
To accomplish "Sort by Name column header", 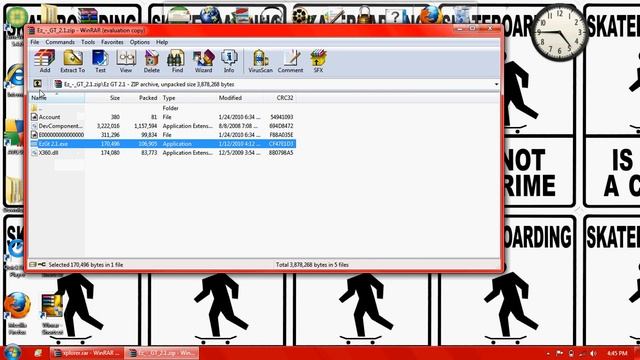I will (x=57, y=98).
